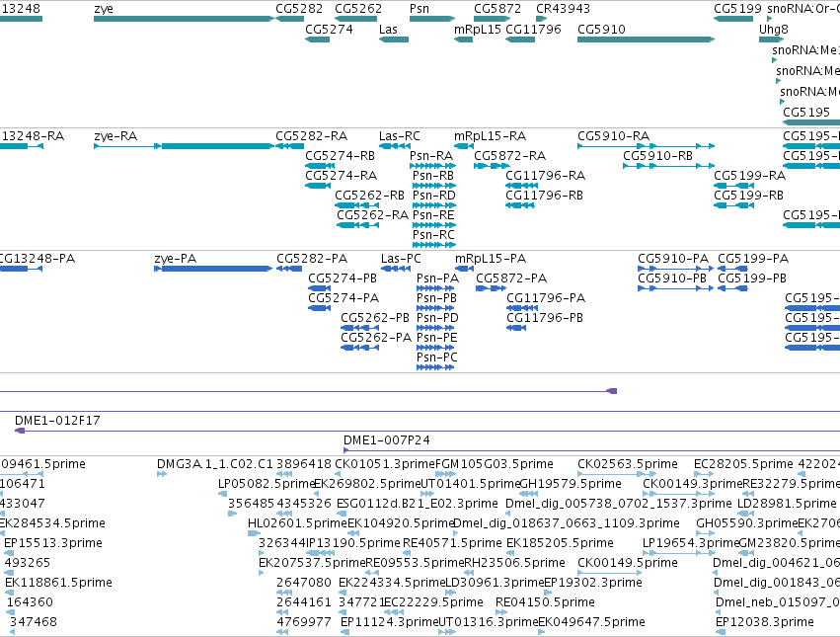
Task: Click the CG5274 gene label
Action: [x=329, y=29]
